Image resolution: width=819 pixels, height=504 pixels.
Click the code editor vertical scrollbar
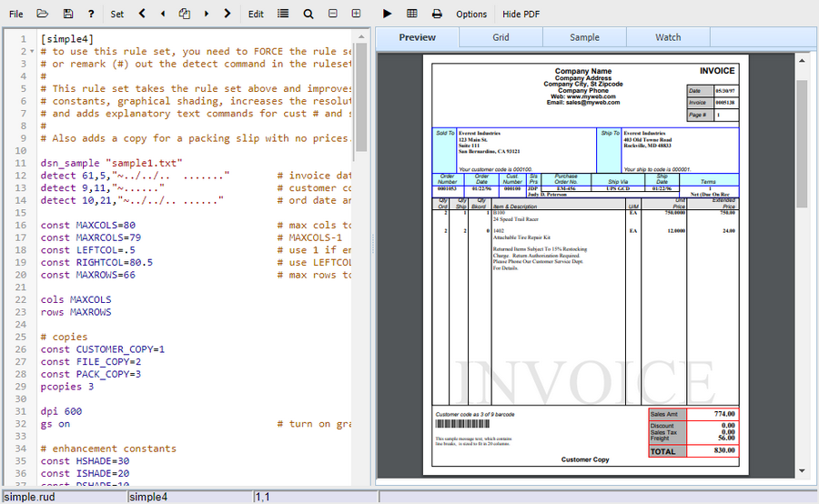(x=361, y=100)
